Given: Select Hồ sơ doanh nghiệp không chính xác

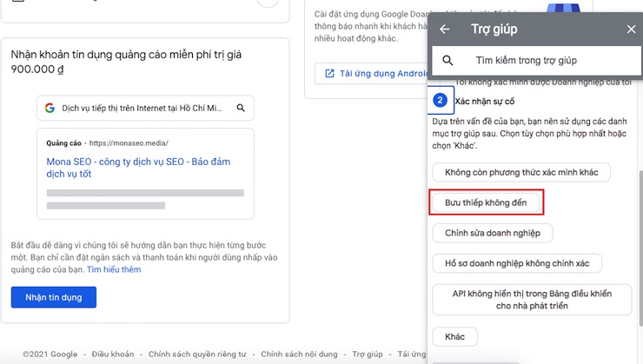Looking at the screenshot, I should coord(517,263).
